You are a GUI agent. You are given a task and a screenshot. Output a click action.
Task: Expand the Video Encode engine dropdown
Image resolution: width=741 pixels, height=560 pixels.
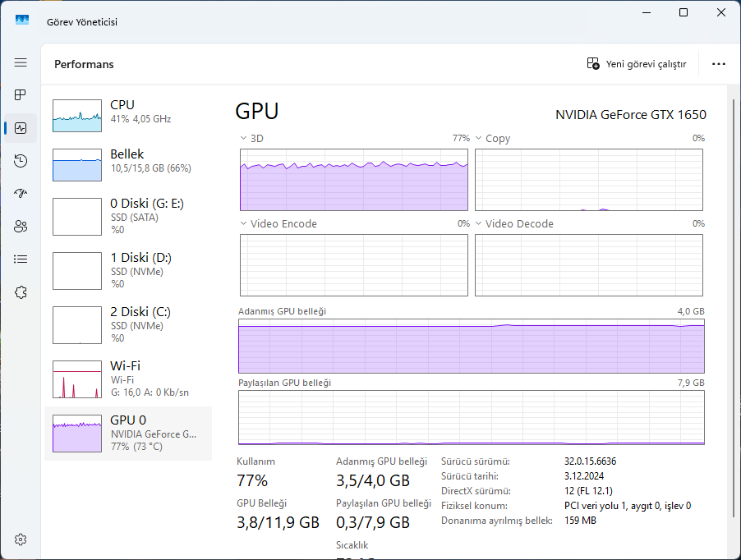point(244,224)
